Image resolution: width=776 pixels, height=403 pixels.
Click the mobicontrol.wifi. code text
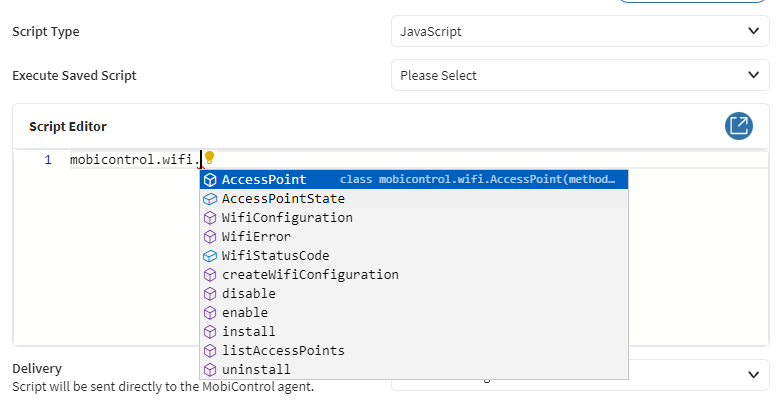[134, 160]
